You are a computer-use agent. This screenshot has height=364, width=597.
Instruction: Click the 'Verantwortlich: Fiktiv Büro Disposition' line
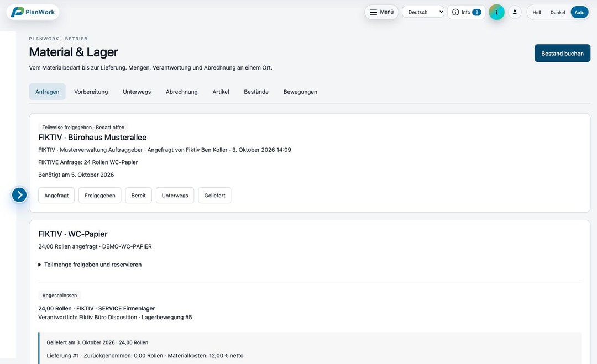tap(115, 317)
